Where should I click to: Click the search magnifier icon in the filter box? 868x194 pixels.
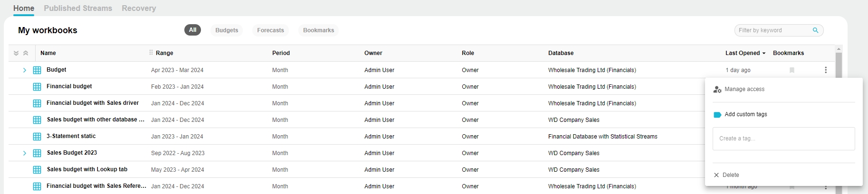815,30
